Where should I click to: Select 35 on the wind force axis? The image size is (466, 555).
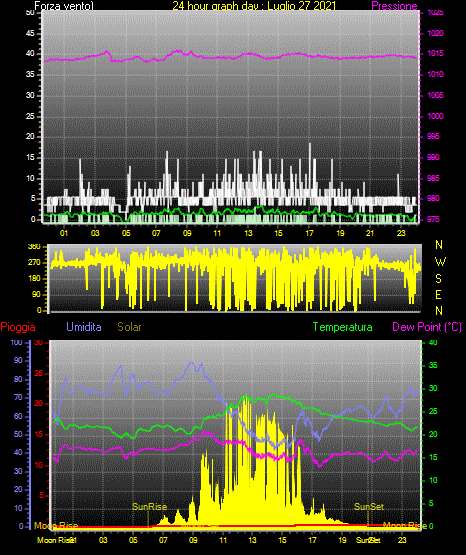point(30,75)
